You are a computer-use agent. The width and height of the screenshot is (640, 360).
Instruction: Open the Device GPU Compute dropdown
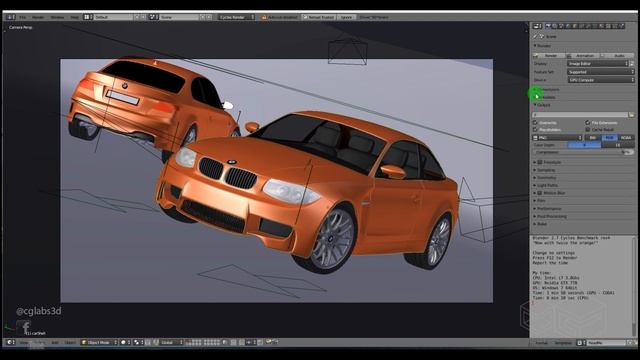click(601, 80)
